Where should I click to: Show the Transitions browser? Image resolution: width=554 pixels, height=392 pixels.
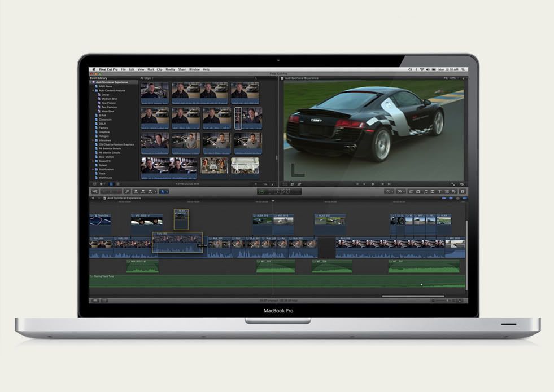click(433, 192)
